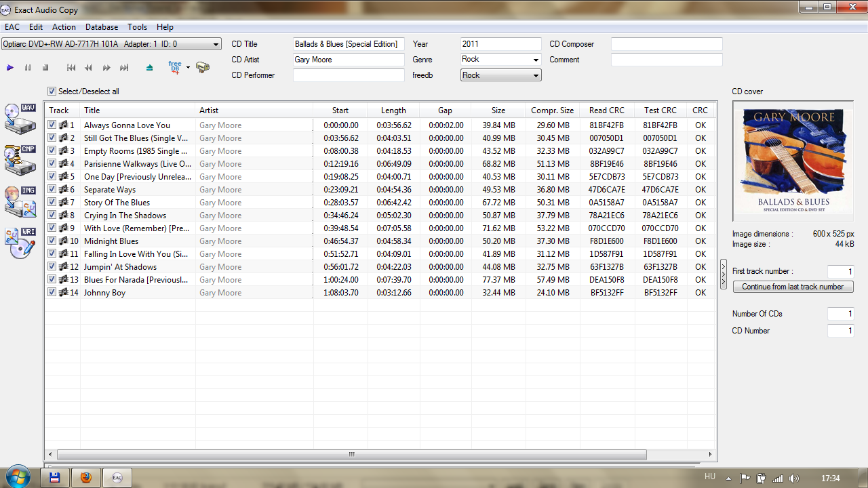Stop CD playback
868x488 pixels.
click(x=45, y=68)
